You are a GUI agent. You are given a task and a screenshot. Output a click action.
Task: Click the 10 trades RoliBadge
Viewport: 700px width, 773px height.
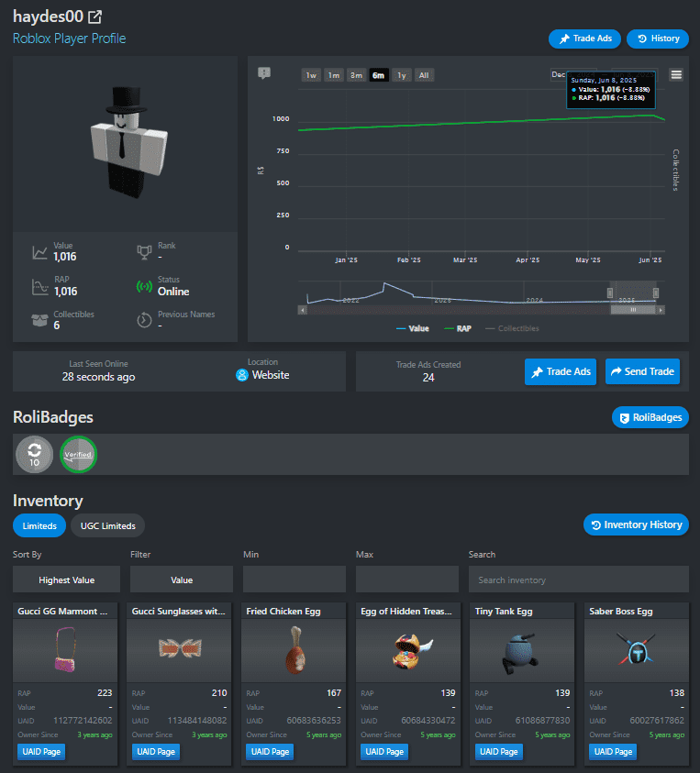coord(35,455)
